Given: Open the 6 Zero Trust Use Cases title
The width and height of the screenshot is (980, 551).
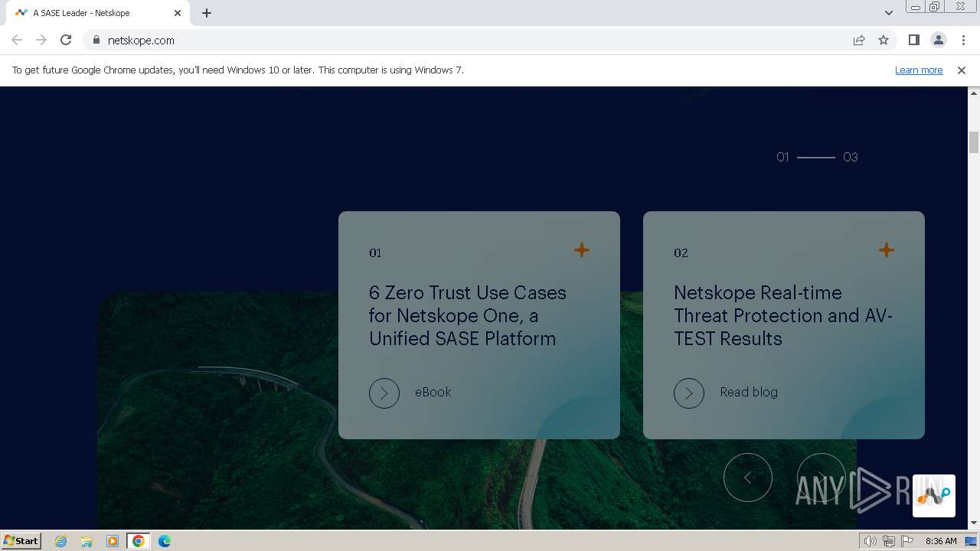Looking at the screenshot, I should tap(468, 315).
